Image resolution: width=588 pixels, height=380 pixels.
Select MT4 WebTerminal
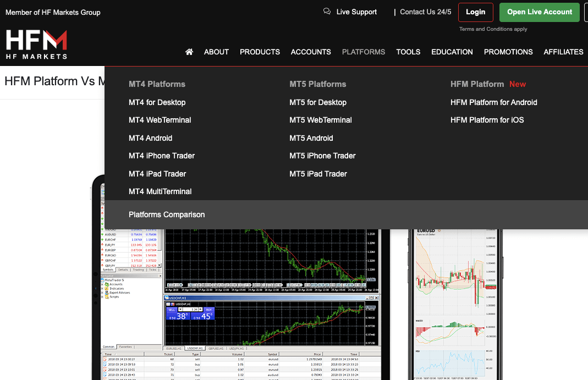pos(160,120)
